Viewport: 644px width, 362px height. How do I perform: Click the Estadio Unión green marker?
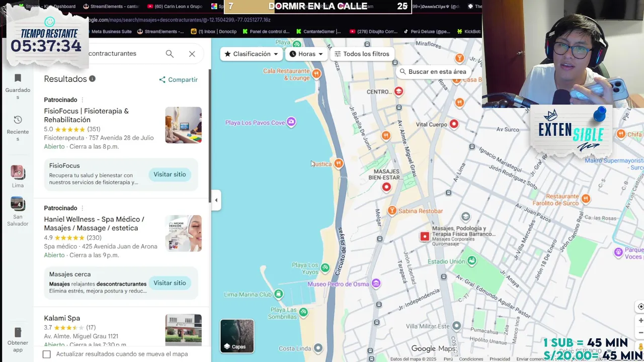coord(471,260)
